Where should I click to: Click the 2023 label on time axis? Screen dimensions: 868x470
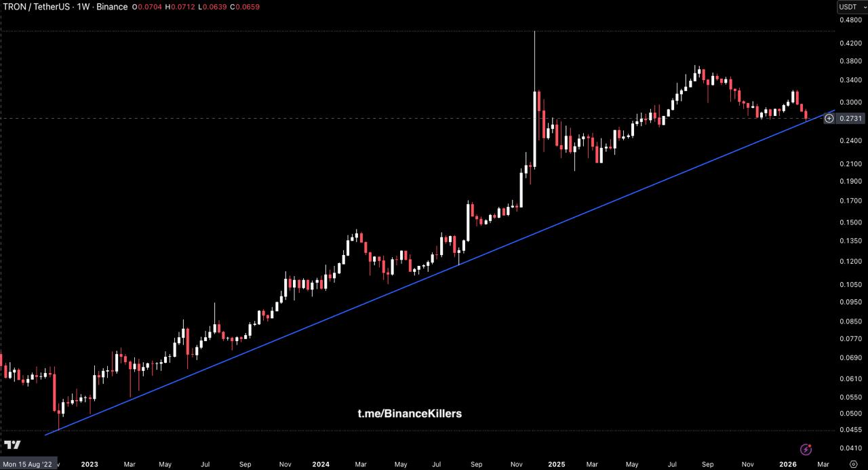(x=90, y=465)
